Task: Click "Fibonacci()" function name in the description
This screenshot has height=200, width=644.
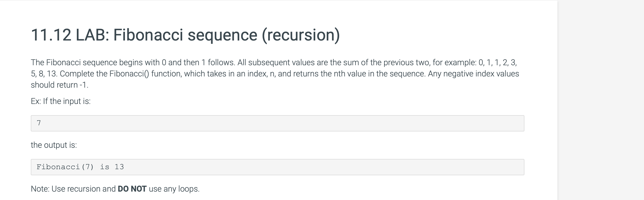Action: pyautogui.click(x=129, y=74)
